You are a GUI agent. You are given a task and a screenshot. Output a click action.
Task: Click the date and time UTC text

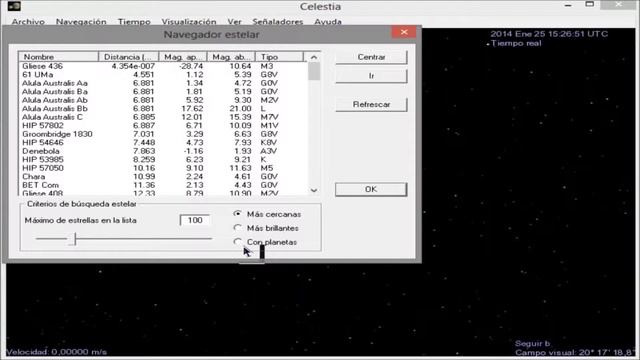click(x=549, y=34)
